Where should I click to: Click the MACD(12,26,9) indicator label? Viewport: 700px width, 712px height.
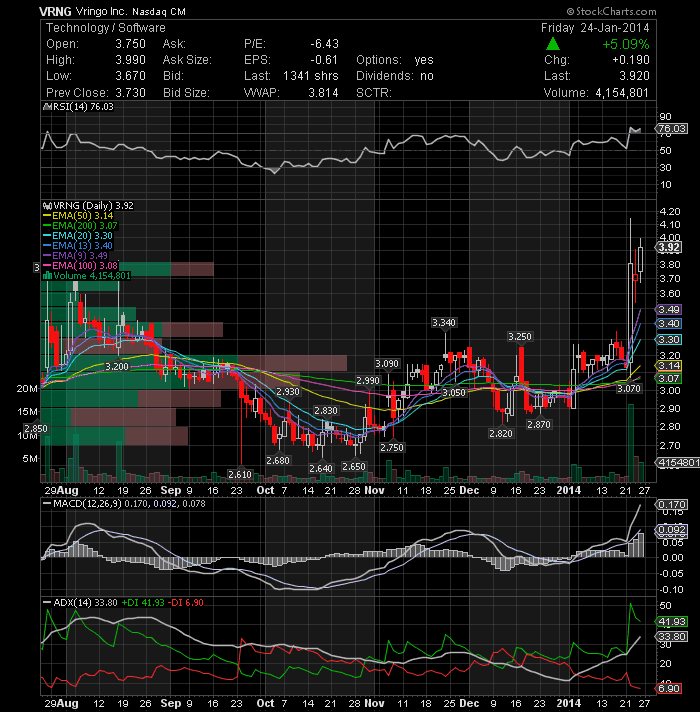[87, 504]
